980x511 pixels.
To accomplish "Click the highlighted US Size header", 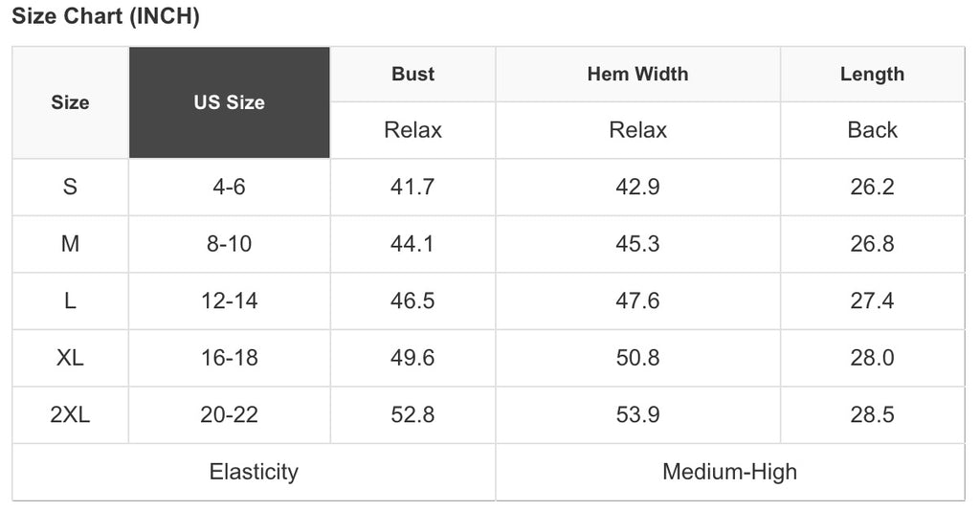I will pos(229,102).
